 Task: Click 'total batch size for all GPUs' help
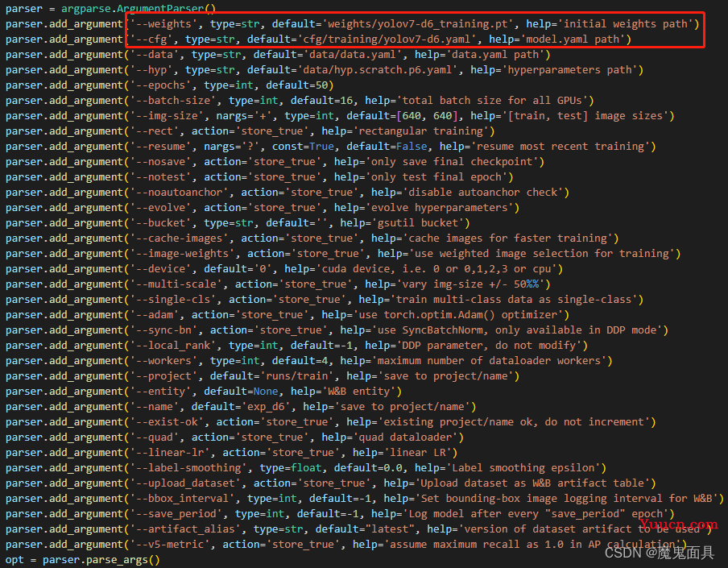pos(492,101)
